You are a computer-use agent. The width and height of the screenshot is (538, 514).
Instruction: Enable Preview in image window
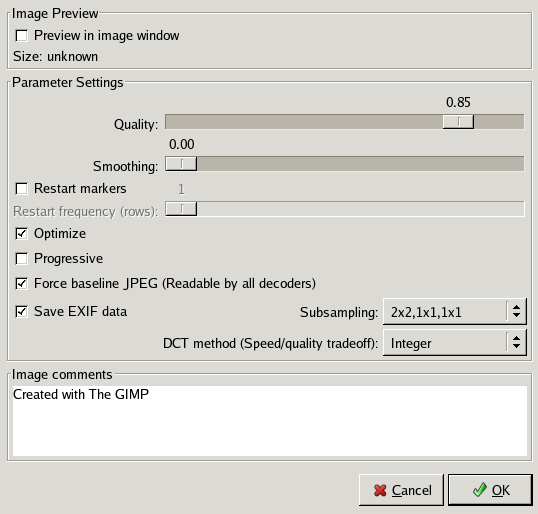coord(22,36)
